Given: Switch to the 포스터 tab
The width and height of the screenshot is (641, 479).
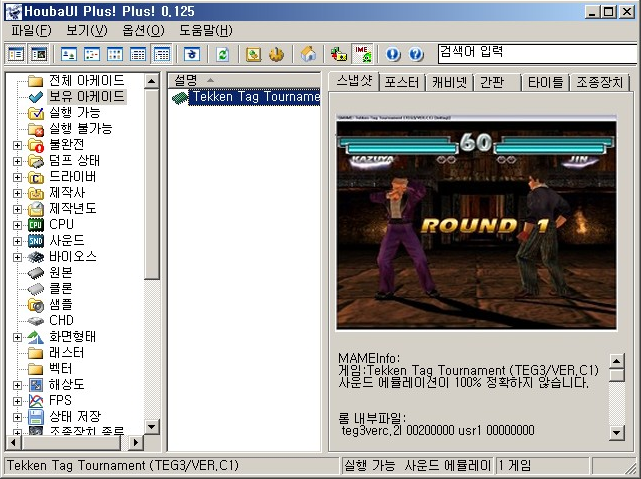Looking at the screenshot, I should 402,83.
